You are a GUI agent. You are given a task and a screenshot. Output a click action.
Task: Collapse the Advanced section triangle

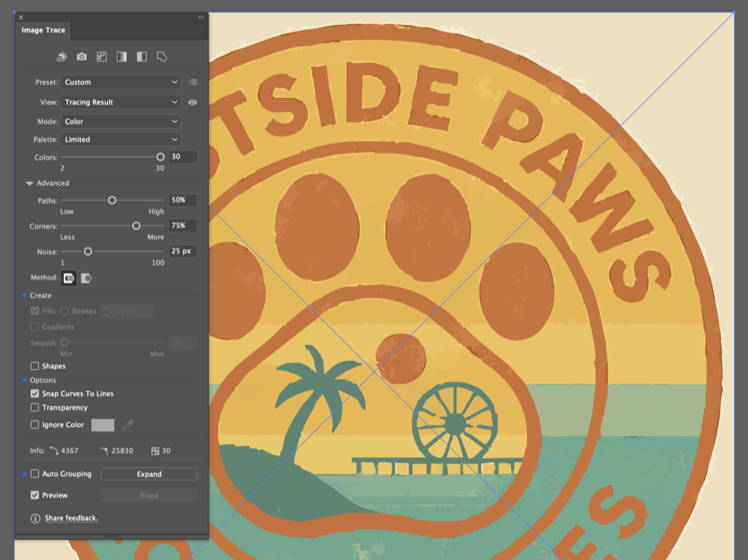click(30, 183)
